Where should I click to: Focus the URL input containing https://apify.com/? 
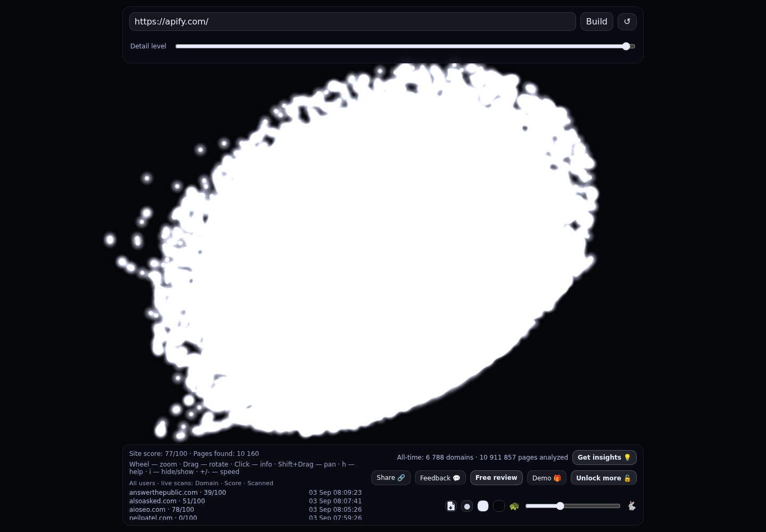352,22
